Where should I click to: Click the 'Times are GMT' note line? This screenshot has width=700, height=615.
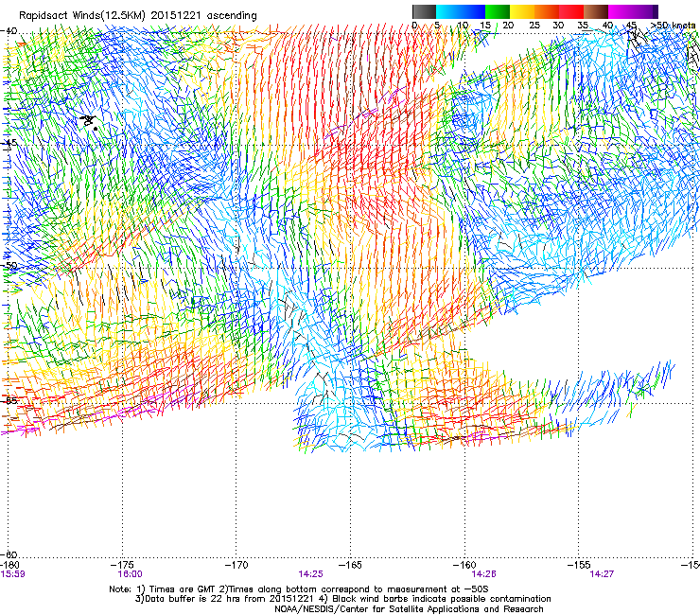pos(299,589)
